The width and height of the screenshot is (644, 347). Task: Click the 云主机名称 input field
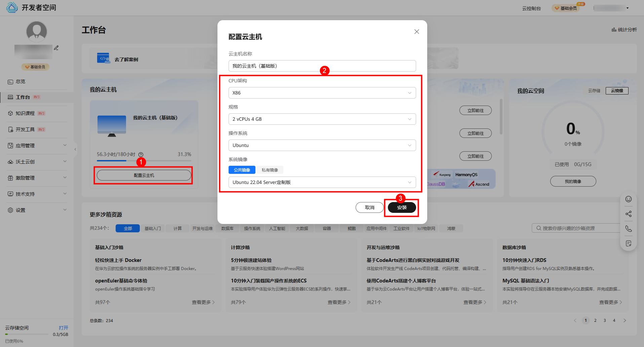coord(322,66)
